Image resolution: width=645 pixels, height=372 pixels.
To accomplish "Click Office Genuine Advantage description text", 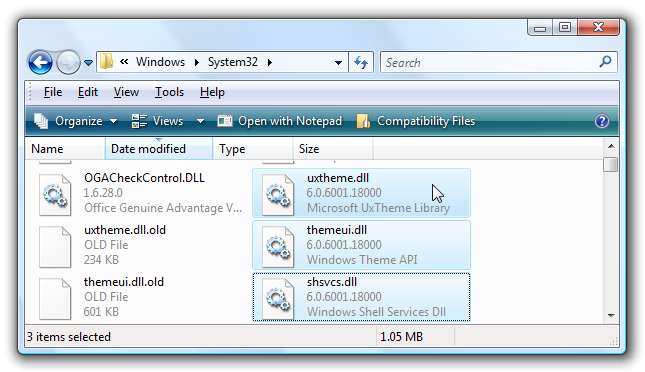I will pyautogui.click(x=163, y=208).
